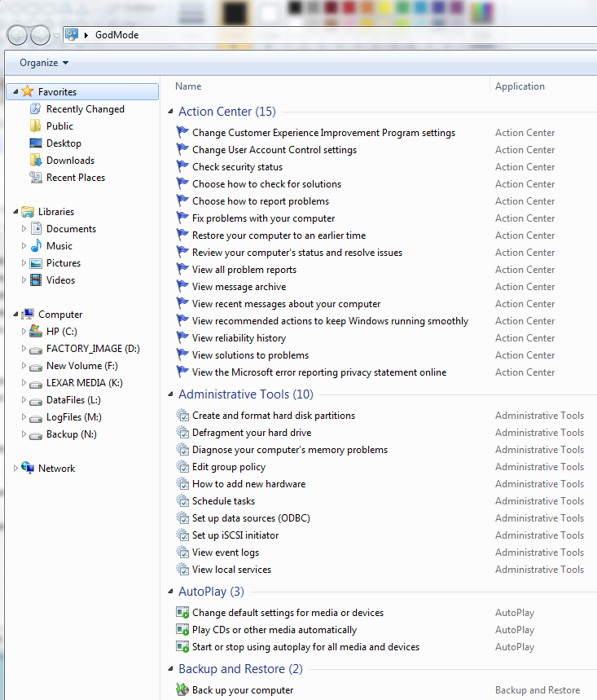This screenshot has height=700, width=597.
Task: Collapse the Favorites tree section
Action: click(x=15, y=91)
